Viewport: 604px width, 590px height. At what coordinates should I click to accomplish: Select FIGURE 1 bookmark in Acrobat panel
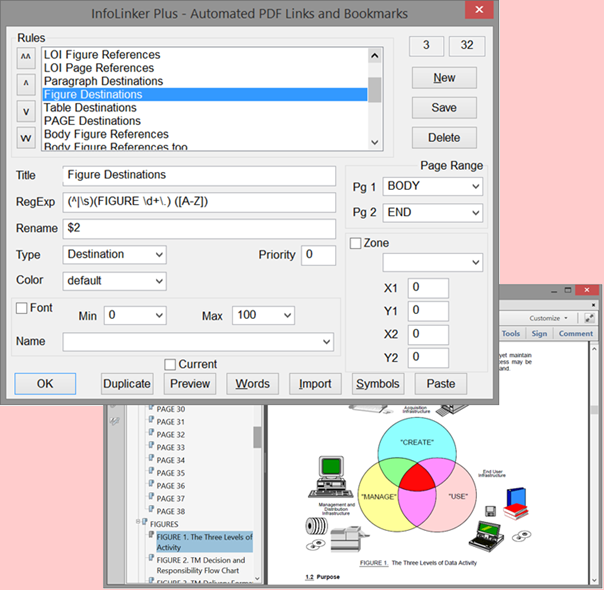click(x=204, y=542)
